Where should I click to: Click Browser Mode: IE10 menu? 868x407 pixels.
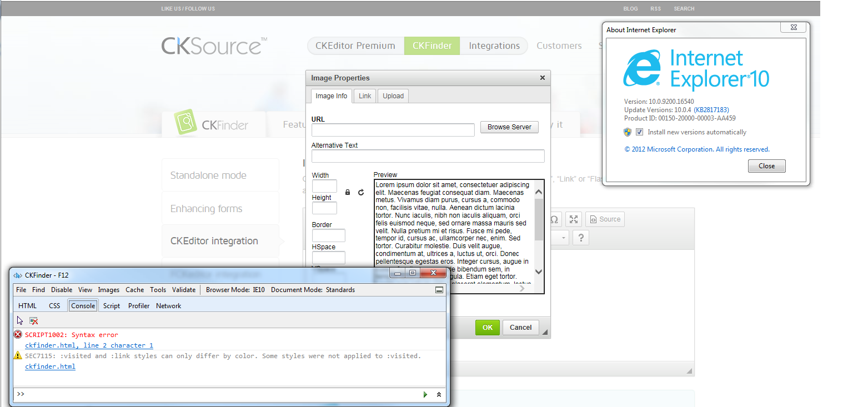point(235,290)
